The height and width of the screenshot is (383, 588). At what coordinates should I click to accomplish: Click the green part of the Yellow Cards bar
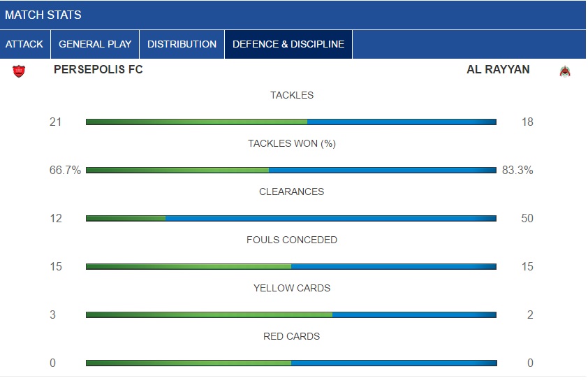click(x=209, y=315)
